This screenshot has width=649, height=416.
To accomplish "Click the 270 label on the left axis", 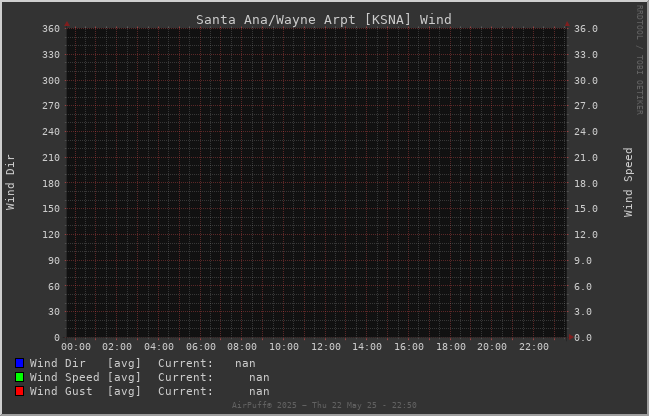I will (x=51, y=106).
